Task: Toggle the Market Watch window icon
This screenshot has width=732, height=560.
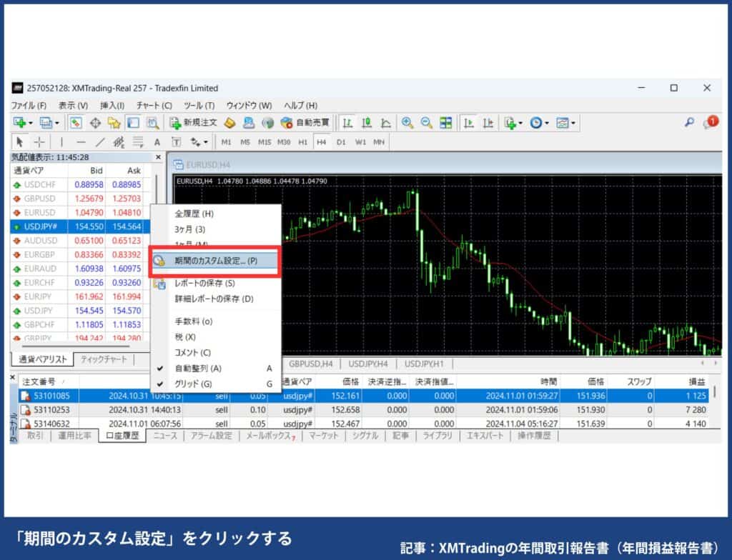Action: 76,123
